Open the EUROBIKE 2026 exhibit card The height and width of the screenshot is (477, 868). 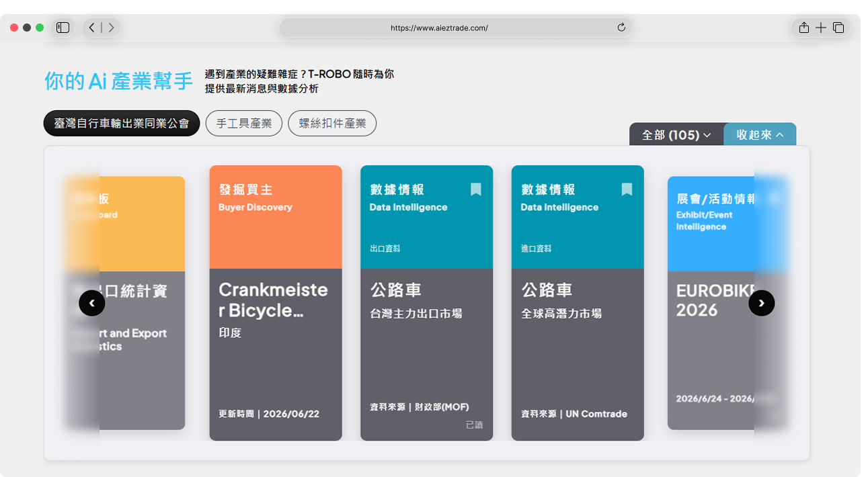(726, 303)
